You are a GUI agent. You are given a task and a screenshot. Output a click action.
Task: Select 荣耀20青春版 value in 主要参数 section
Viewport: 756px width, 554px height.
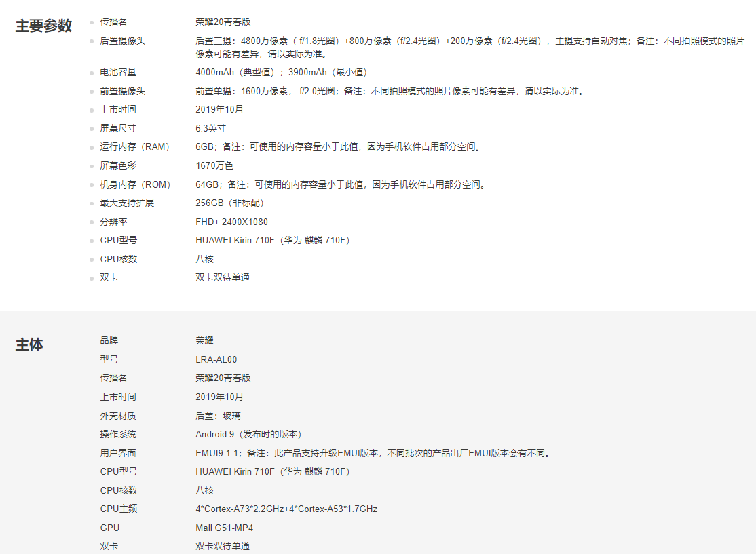(223, 22)
